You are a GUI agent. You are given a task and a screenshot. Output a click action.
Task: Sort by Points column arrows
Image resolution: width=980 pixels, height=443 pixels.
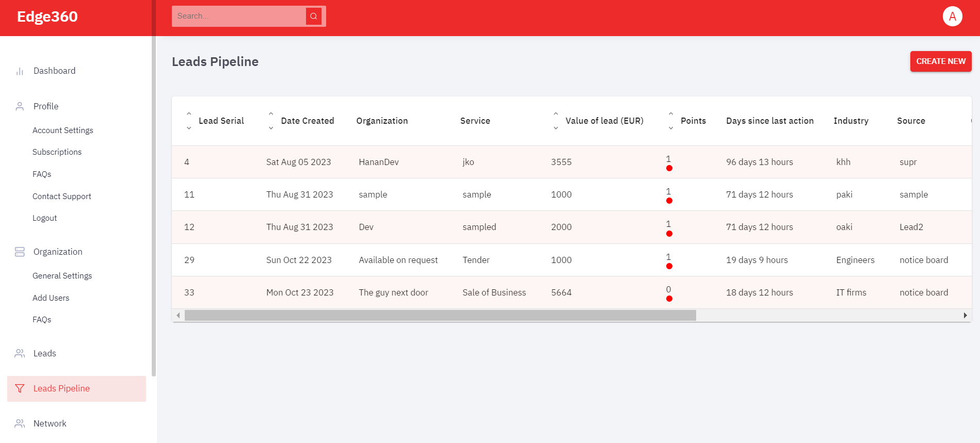[x=671, y=121]
